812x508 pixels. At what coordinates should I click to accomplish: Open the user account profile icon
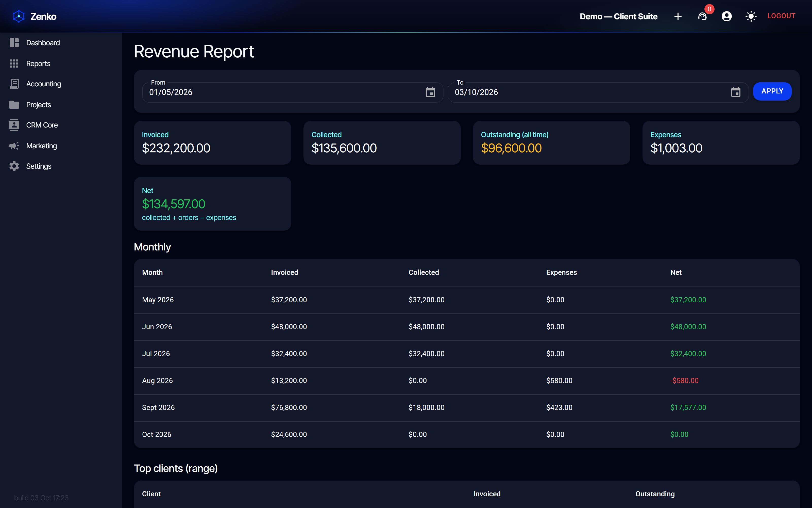click(726, 16)
